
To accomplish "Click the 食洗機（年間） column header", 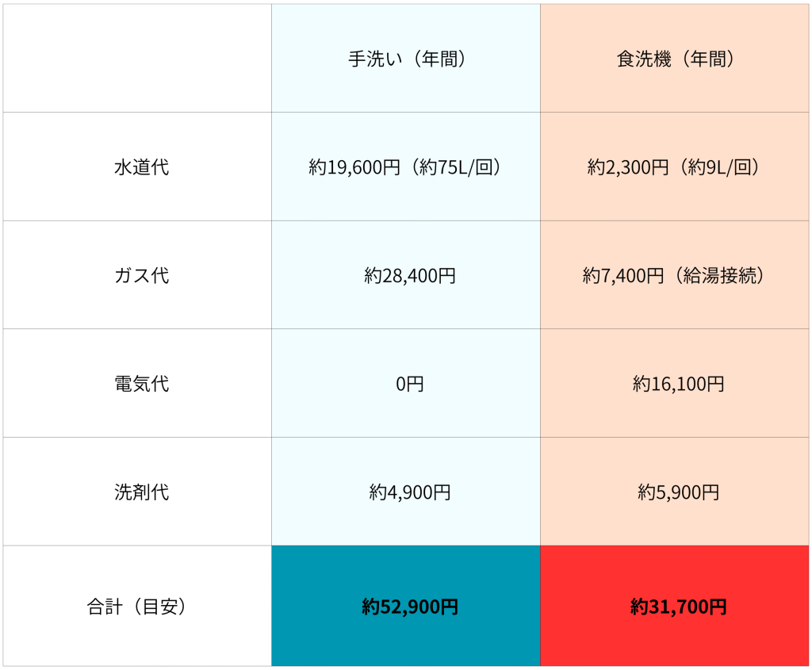I will (x=675, y=59).
